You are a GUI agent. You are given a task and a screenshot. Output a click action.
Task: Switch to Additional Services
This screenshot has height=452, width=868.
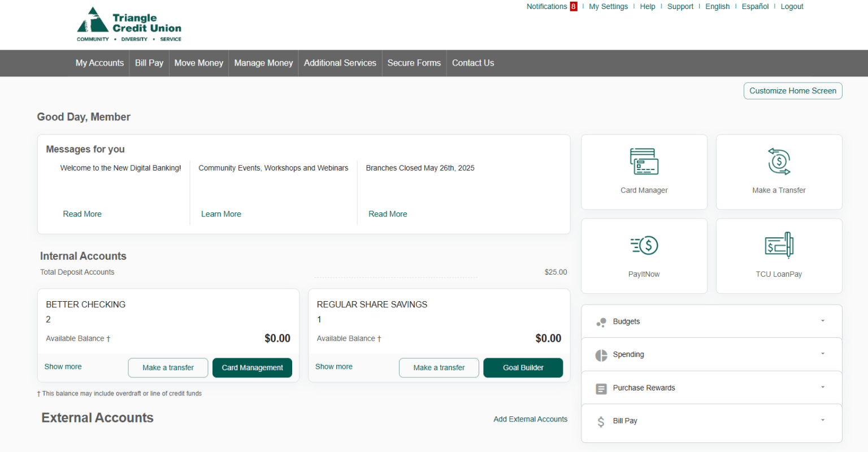tap(340, 63)
